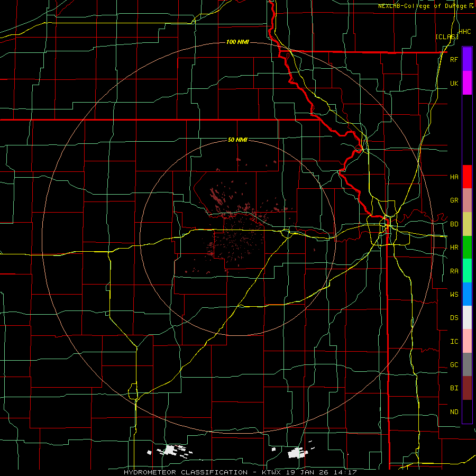Click the DS white legend swatch
Viewport: 476px width, 476px height.
pos(467,317)
